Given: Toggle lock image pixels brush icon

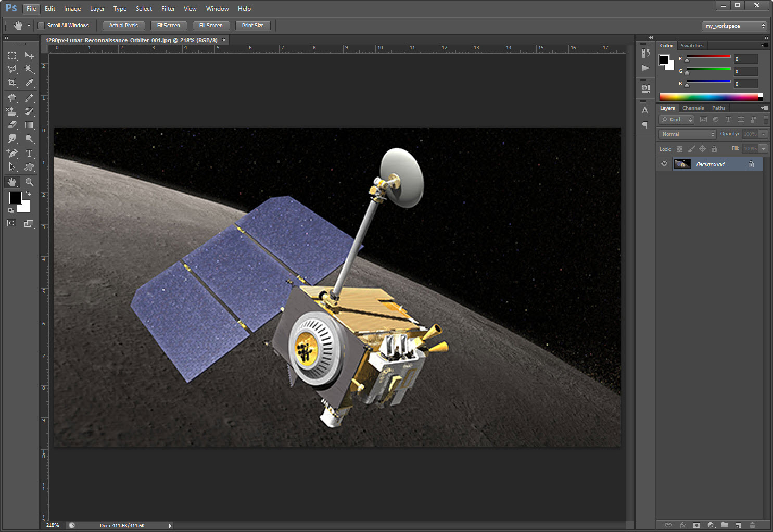Looking at the screenshot, I should 691,149.
